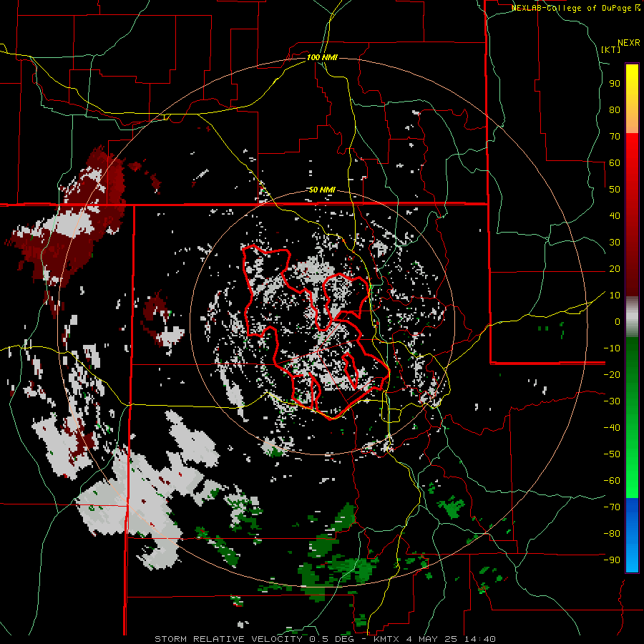Click the "20" velocity scale label
Screen dimensions: 644x644
tap(615, 269)
